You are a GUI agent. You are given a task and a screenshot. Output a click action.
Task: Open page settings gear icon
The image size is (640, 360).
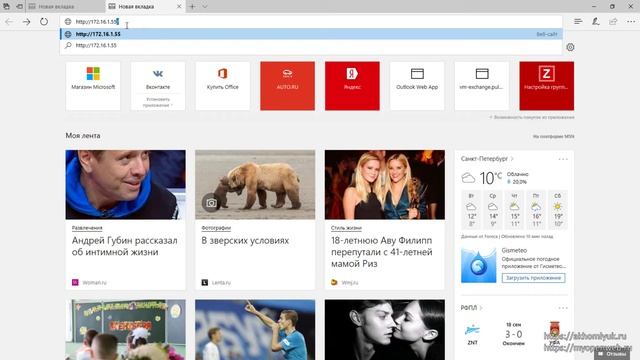(570, 47)
